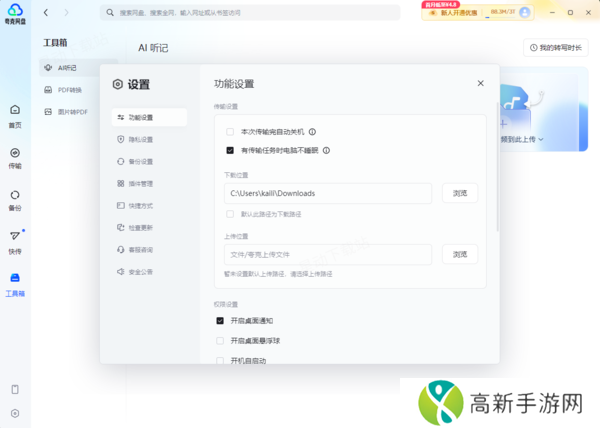
Task: Click the grid icon for 插件管理
Action: 121,184
